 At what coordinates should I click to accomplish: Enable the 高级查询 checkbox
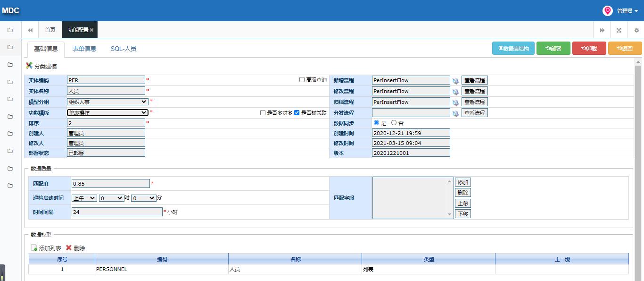pos(302,80)
